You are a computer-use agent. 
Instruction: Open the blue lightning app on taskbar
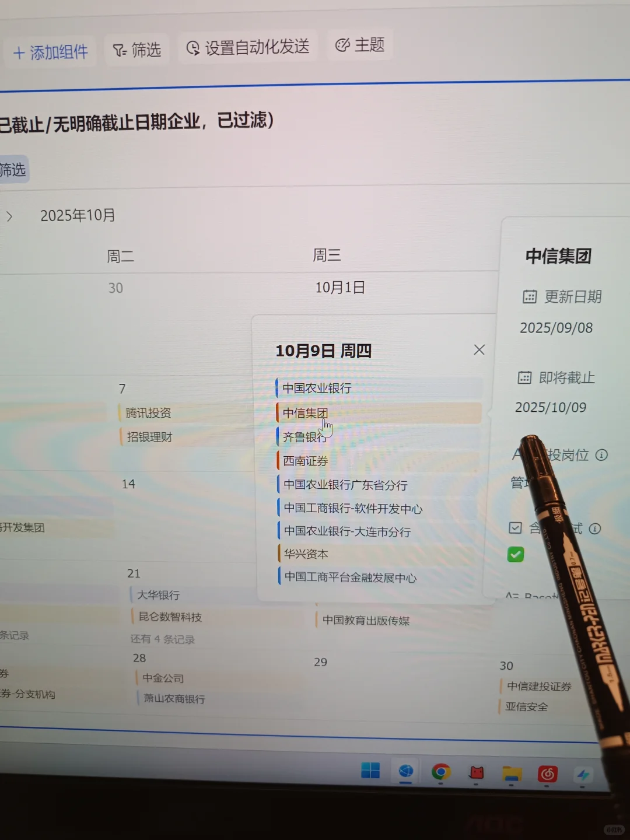pyautogui.click(x=583, y=775)
